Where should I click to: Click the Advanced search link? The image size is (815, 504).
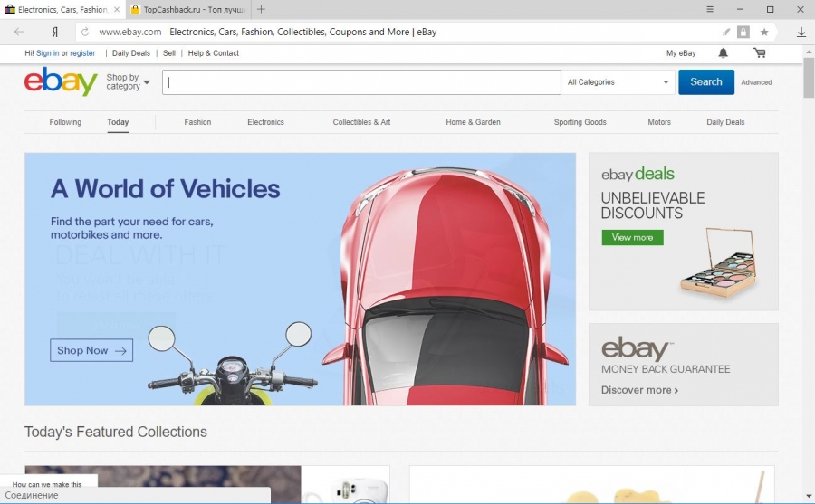pyautogui.click(x=756, y=82)
